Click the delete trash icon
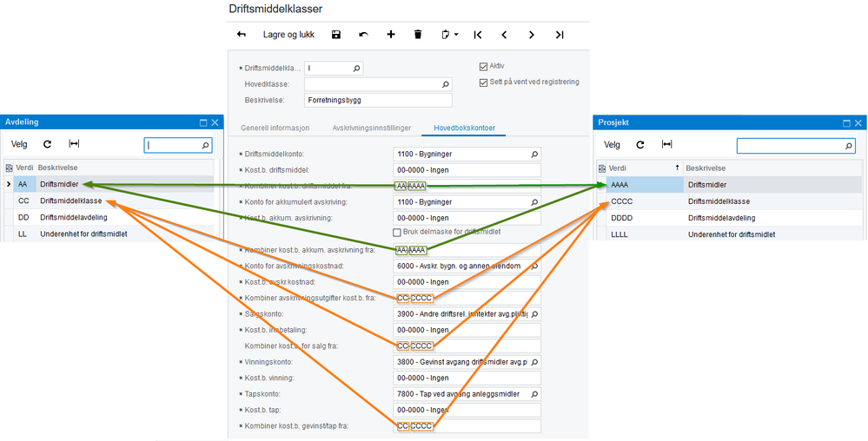The image size is (868, 441). [418, 35]
